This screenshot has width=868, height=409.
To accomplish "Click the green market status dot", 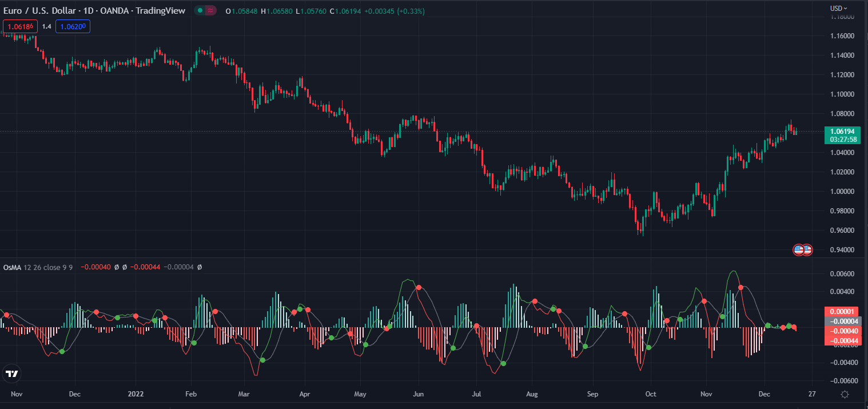I will 200,11.
